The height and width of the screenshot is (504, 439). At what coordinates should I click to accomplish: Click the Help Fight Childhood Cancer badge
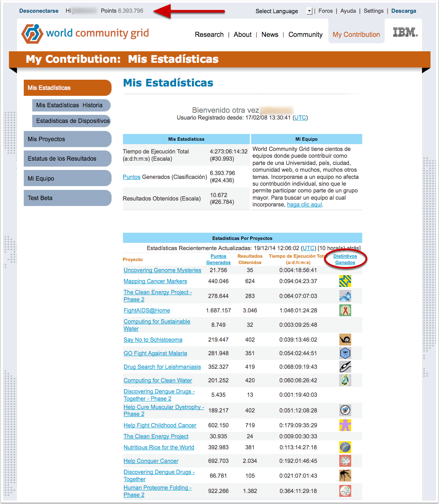click(345, 425)
